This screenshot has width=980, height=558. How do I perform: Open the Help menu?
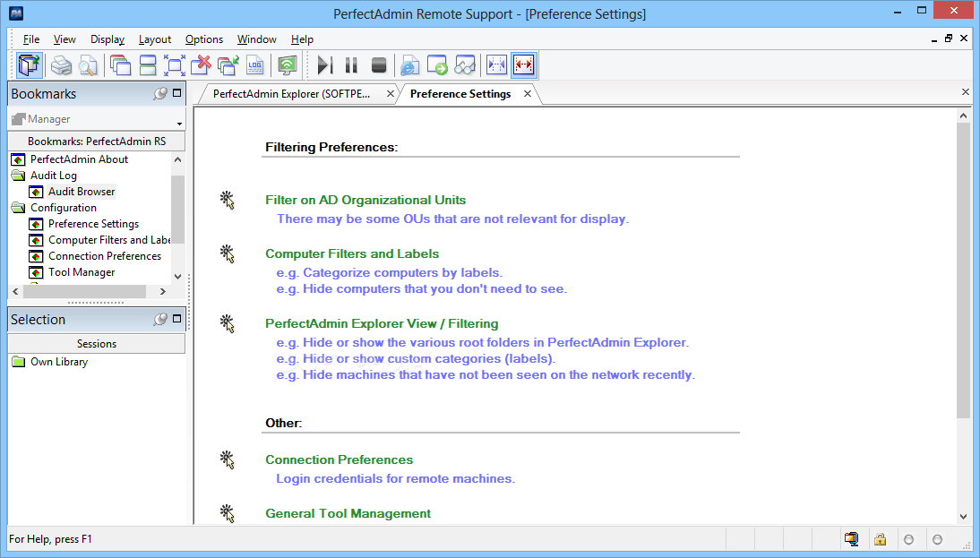302,39
